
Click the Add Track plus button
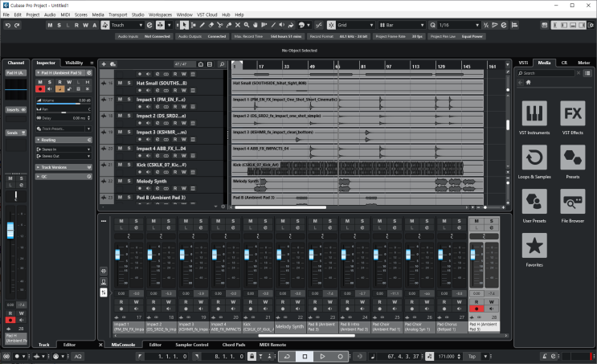[104, 64]
